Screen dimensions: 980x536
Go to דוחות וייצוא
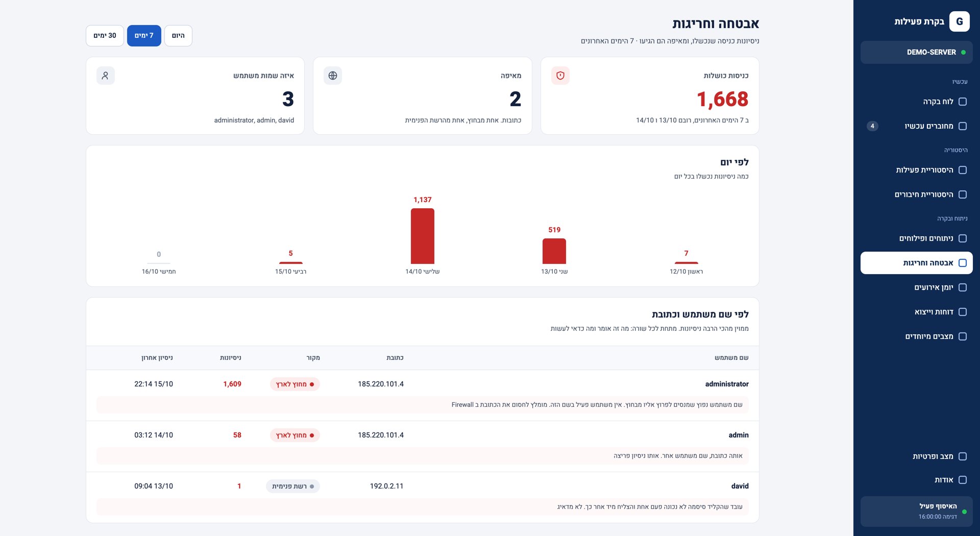916,312
